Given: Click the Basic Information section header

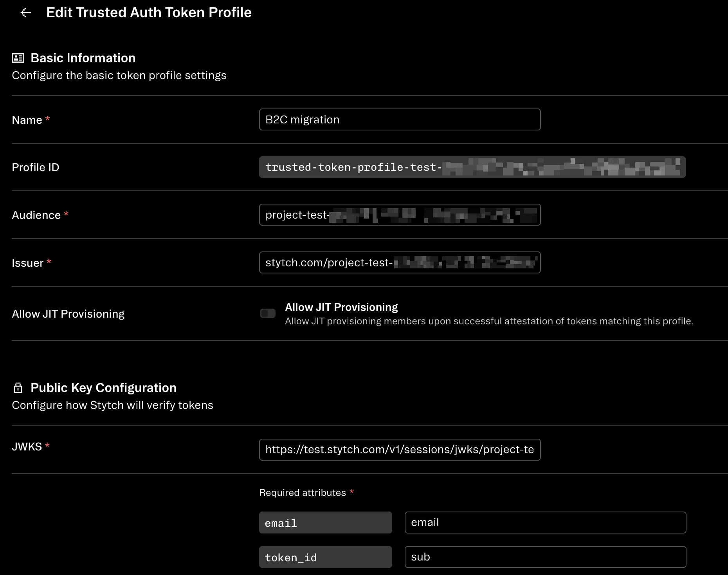Looking at the screenshot, I should [x=83, y=58].
